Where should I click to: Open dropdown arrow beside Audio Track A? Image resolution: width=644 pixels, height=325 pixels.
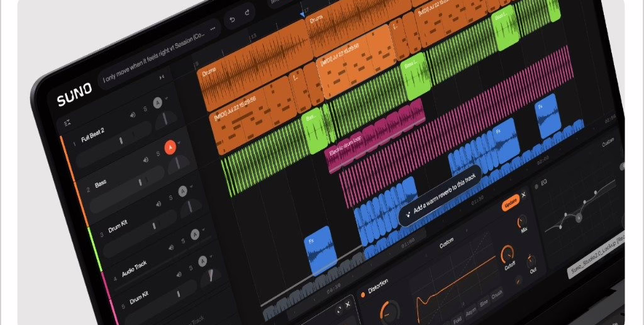204,231
